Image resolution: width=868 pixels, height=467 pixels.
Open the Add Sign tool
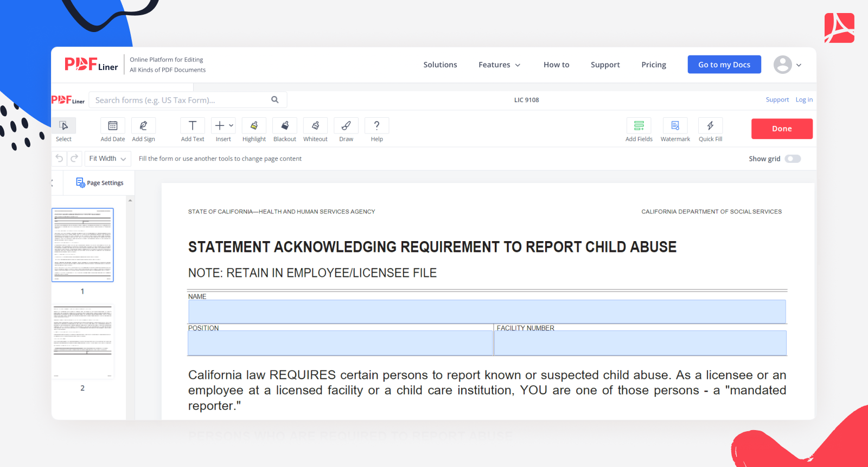(143, 125)
